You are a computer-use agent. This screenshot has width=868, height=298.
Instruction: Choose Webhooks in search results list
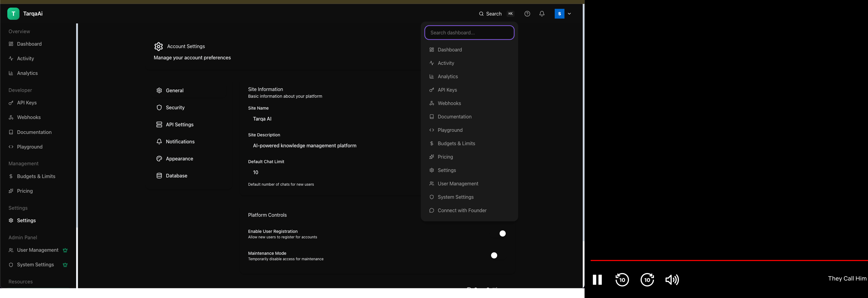coord(469,103)
